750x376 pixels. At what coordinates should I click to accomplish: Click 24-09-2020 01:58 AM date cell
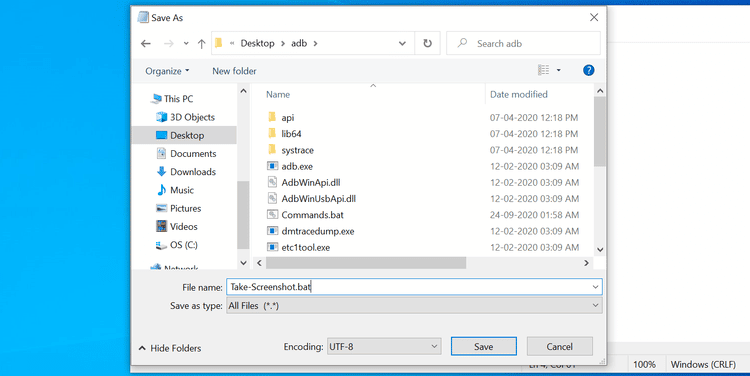534,215
